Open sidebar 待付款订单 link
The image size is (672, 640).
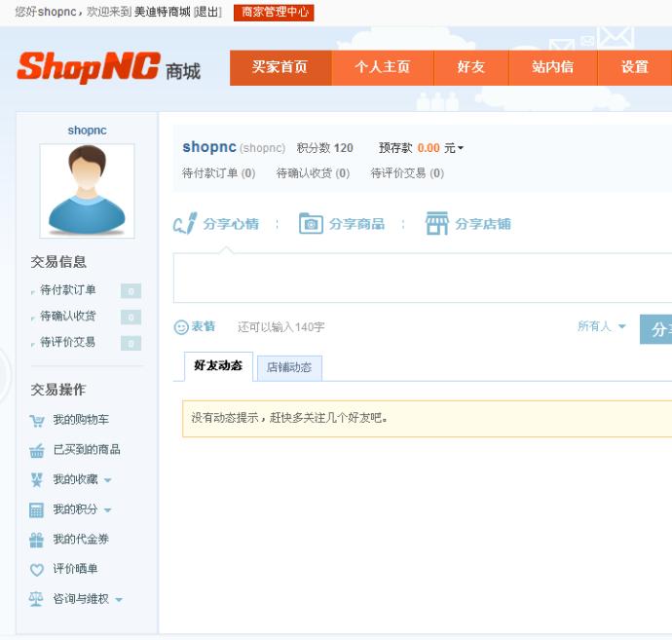coord(68,290)
